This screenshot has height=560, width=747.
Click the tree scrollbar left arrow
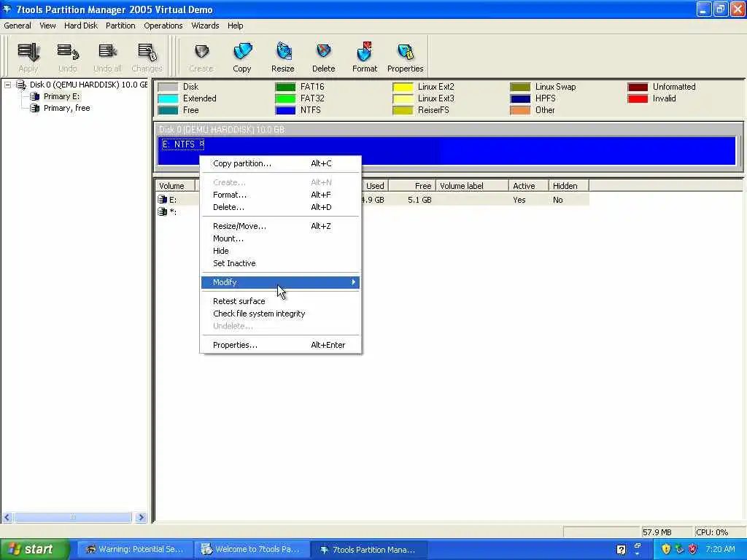click(7, 518)
